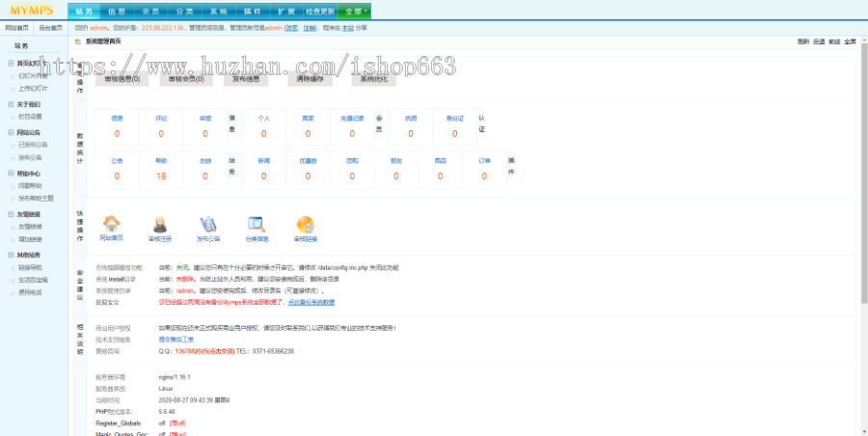Screen dimensions: 868x436
Task: Click the icon beside 系统管理首页 title
Action: click(x=76, y=42)
